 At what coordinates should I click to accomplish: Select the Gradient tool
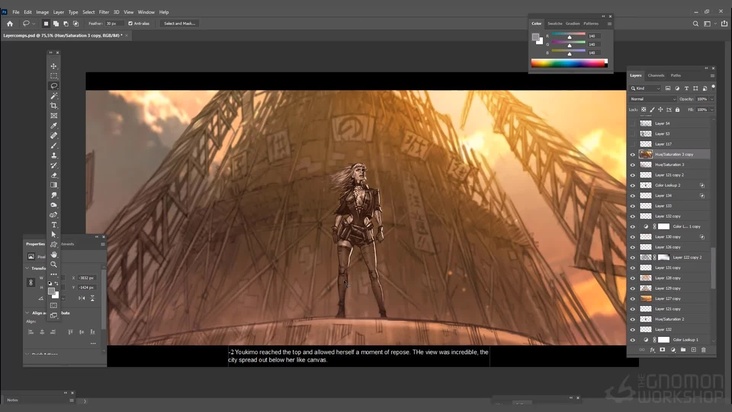(x=54, y=185)
